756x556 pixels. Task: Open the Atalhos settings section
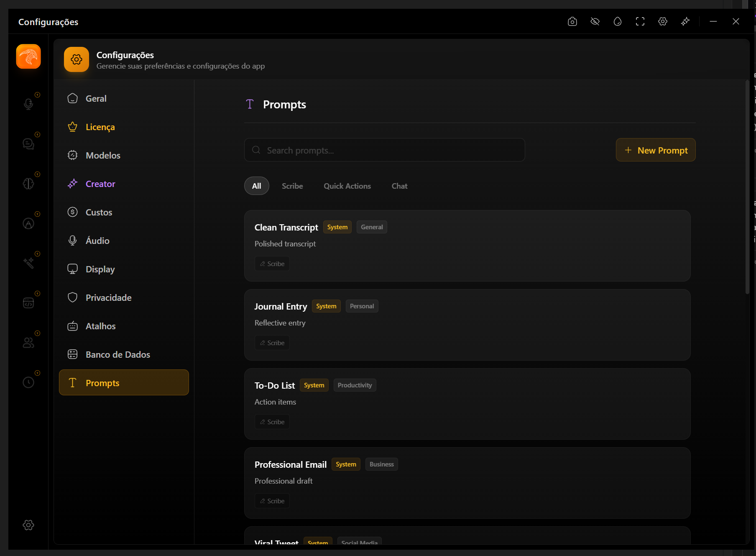[x=124, y=326]
